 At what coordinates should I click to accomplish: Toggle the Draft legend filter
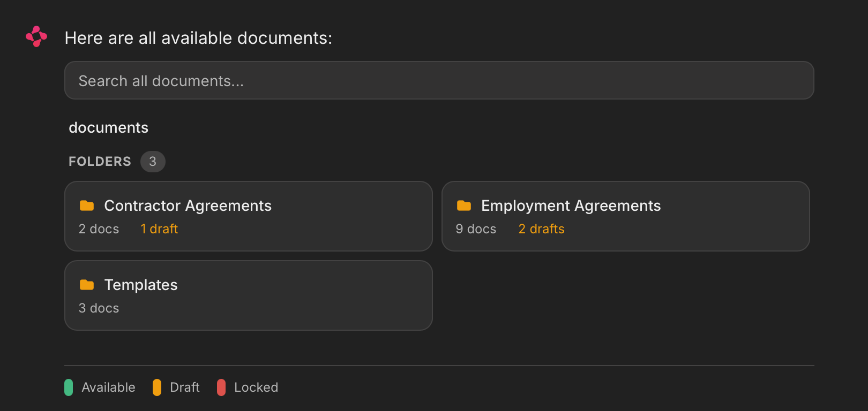click(177, 387)
